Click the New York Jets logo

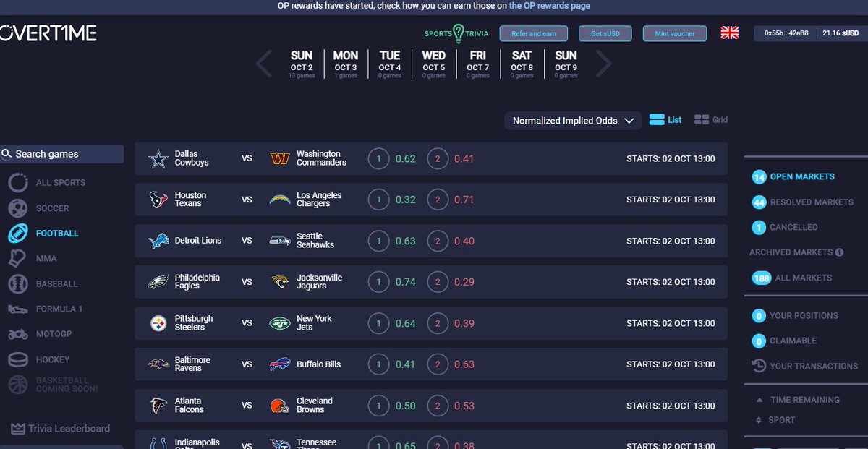[279, 323]
